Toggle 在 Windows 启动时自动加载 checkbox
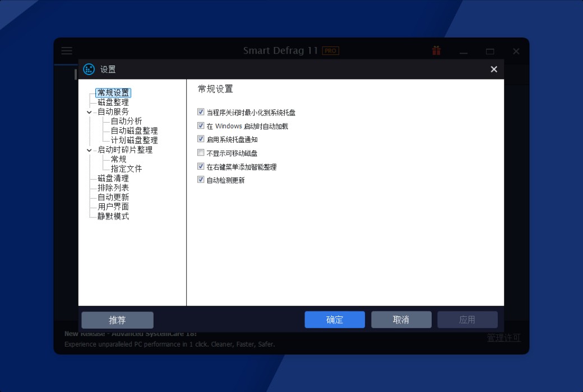Viewport: 583px width, 392px height. pos(201,125)
